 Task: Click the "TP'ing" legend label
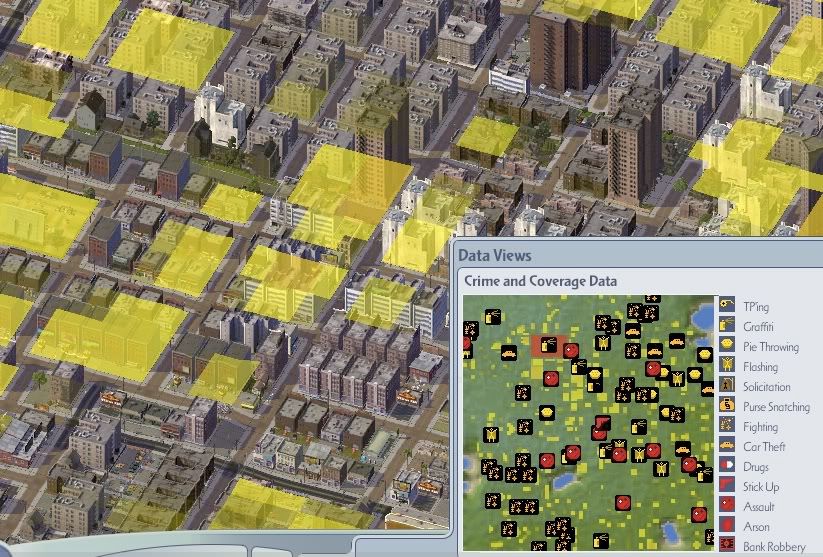[756, 306]
